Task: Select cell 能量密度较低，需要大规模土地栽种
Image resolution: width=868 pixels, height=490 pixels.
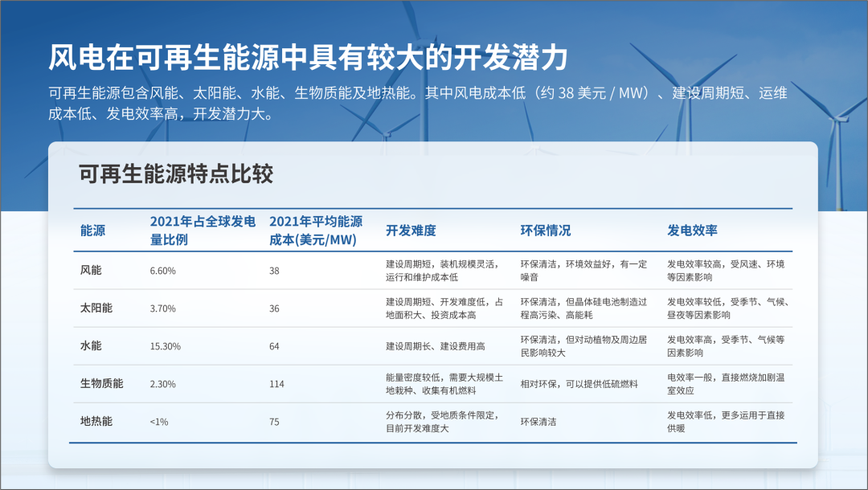Action: coord(444,384)
